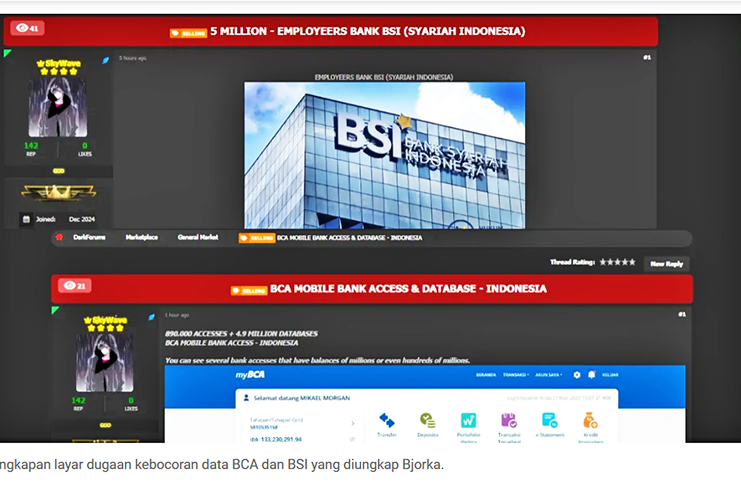Click the Thread Rating stars
Screen dimensions: 741x485
coord(617,262)
